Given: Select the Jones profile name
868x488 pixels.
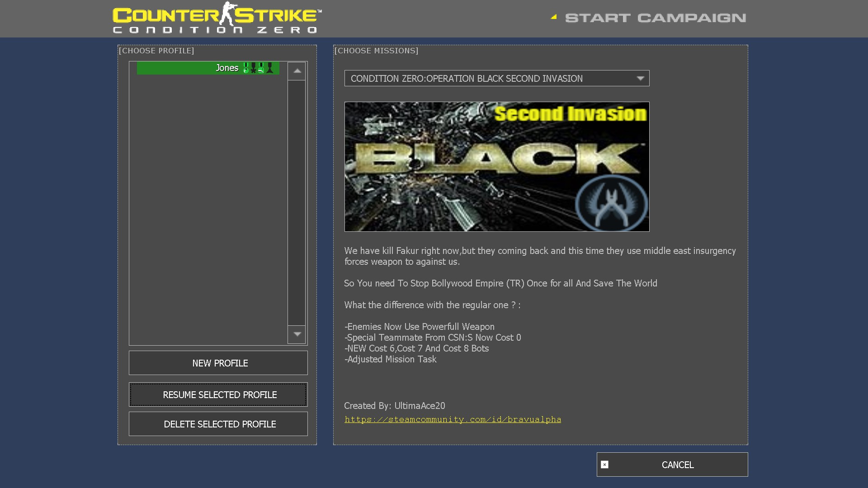Looking at the screenshot, I should click(227, 68).
